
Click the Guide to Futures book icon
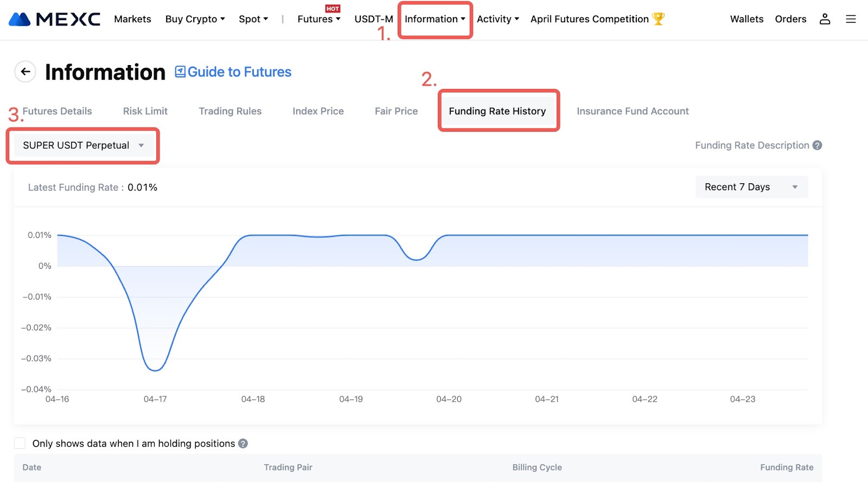coord(180,72)
